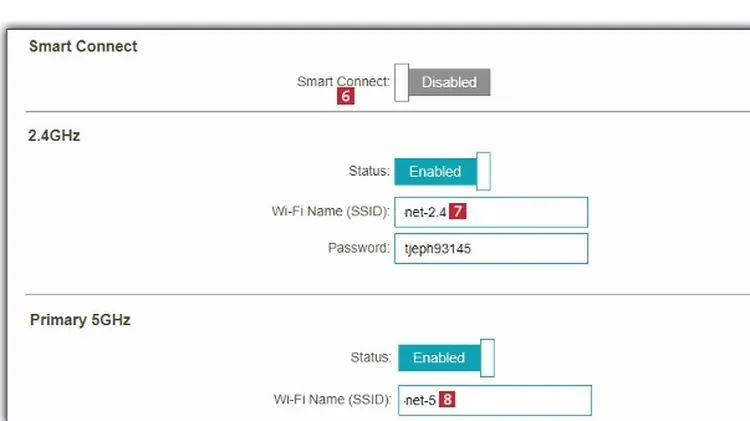Click the 2.4GHz "Wi-Fi Name (SSID):" label
This screenshot has width=750, height=421.
tap(330, 211)
